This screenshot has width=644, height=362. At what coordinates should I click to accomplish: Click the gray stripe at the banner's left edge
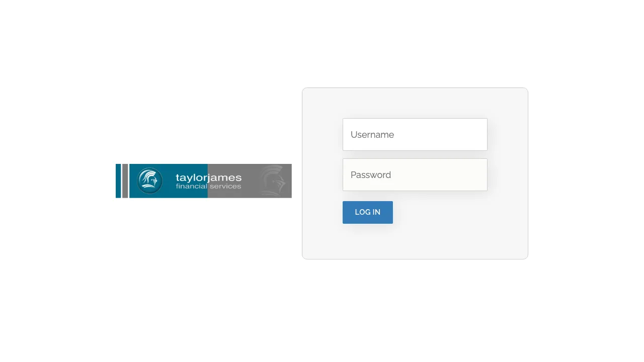click(125, 181)
